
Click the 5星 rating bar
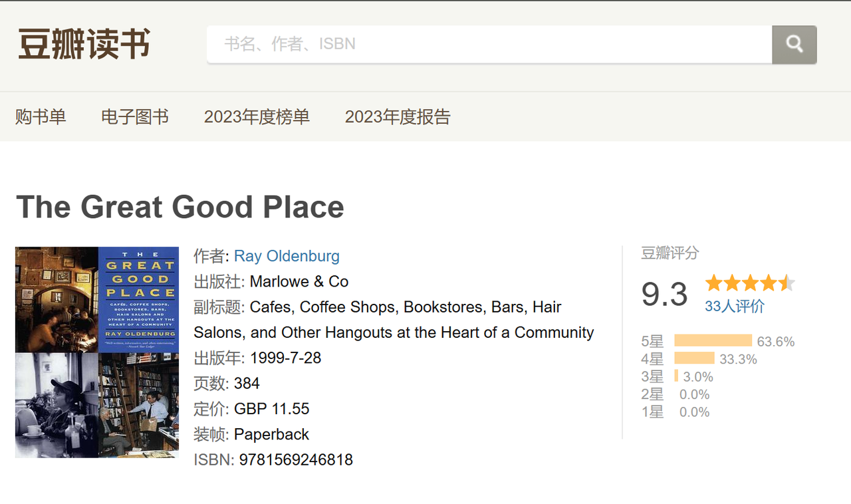[x=713, y=341]
